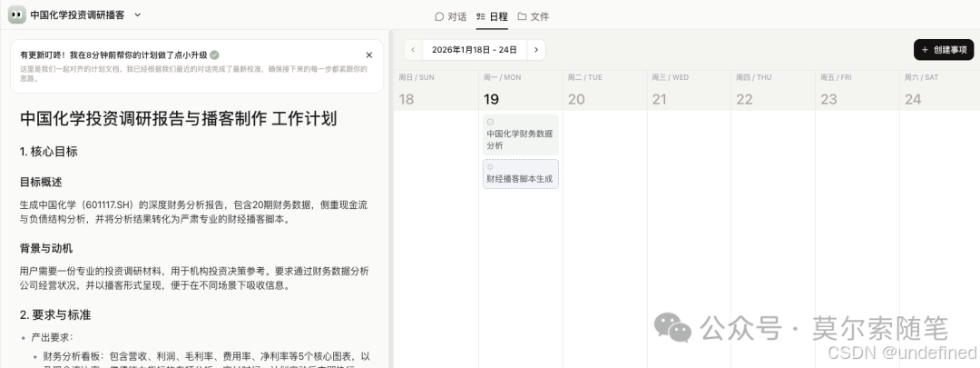Click the 财务分析看板 bullet line
This screenshot has height=368, width=980.
click(x=207, y=355)
